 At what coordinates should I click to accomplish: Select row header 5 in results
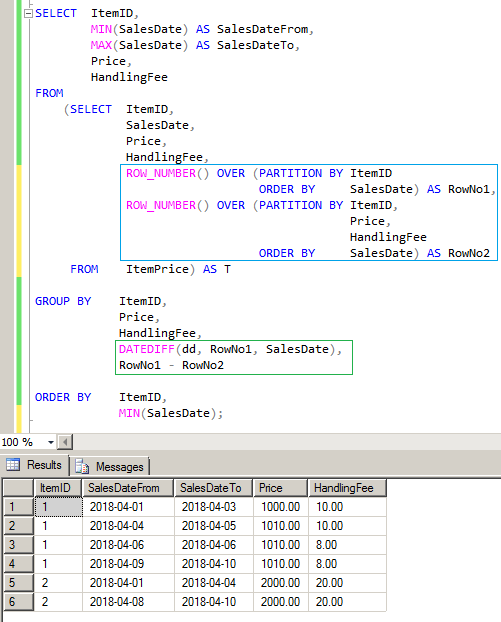[18, 583]
